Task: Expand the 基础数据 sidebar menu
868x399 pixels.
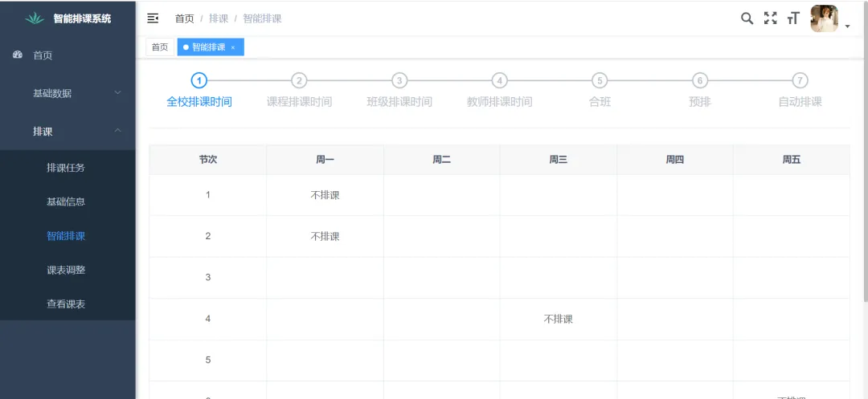Action: pyautogui.click(x=68, y=93)
